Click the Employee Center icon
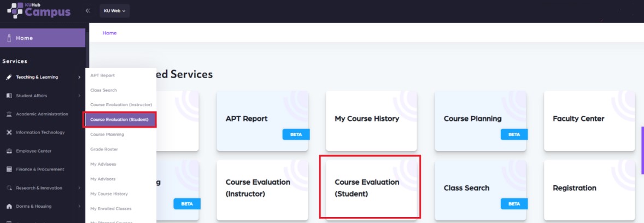 pos(9,151)
